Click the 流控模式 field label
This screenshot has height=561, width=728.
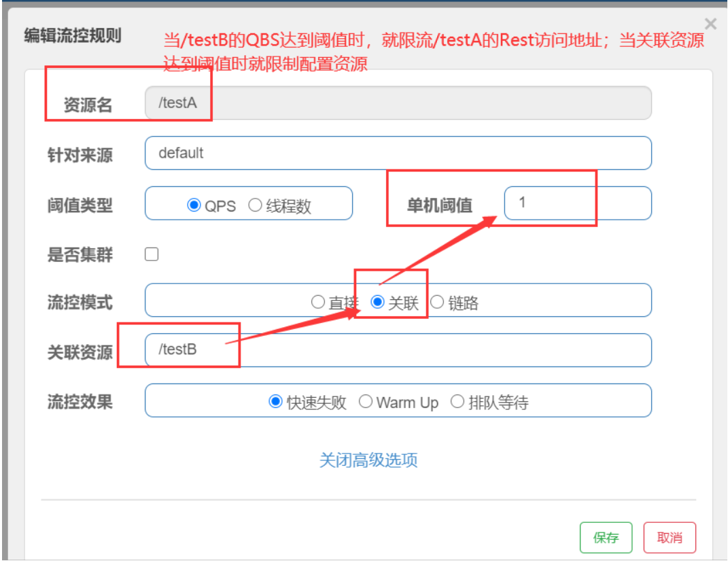pos(80,303)
